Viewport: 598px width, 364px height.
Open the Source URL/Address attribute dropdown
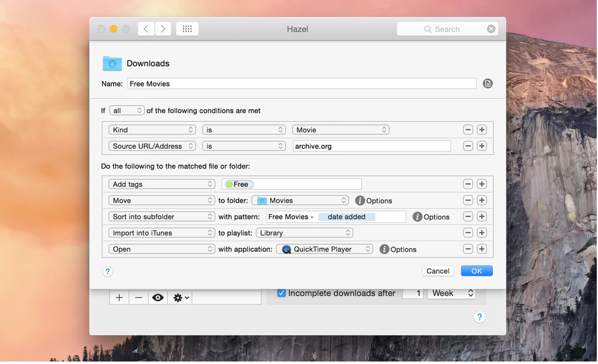pos(152,146)
